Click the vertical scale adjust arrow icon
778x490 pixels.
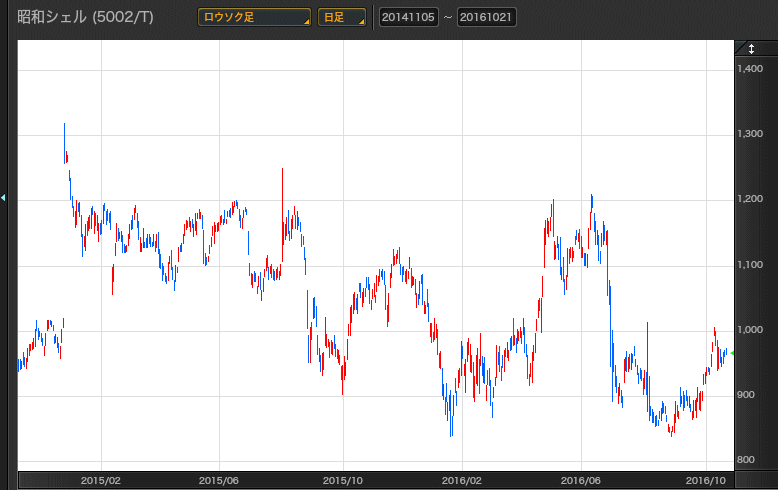(751, 49)
